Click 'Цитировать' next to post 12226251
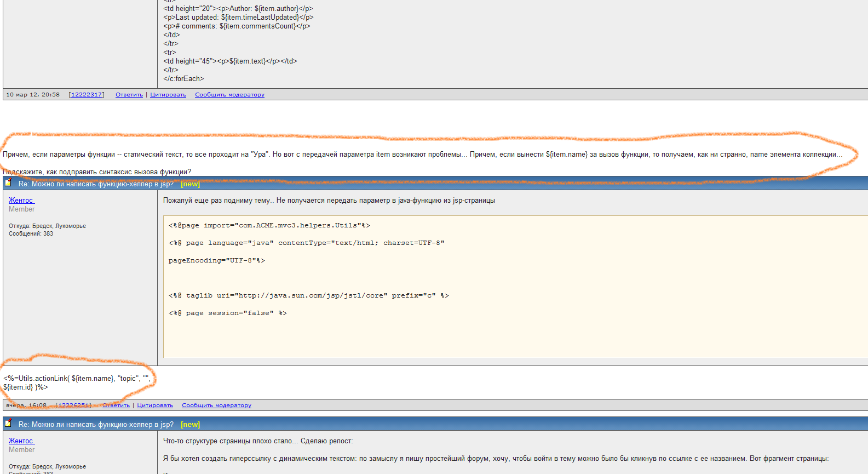The width and height of the screenshot is (868, 474). (x=155, y=406)
